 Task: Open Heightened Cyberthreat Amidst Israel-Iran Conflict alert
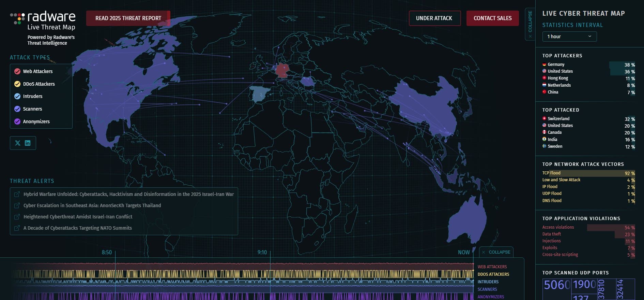[78, 217]
